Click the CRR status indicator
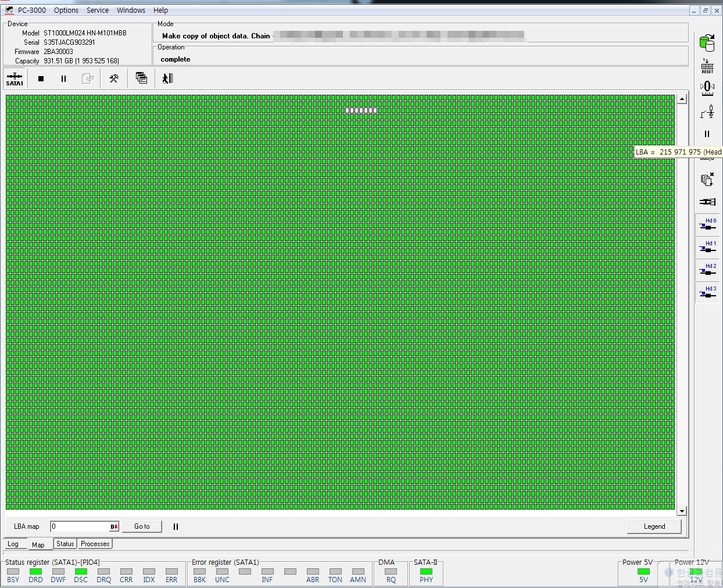 (x=126, y=572)
